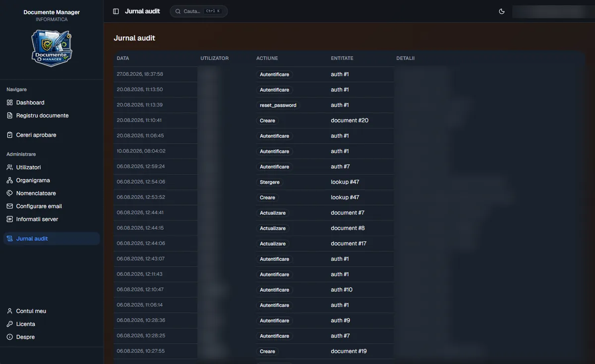Click the search box Cauta

click(199, 11)
